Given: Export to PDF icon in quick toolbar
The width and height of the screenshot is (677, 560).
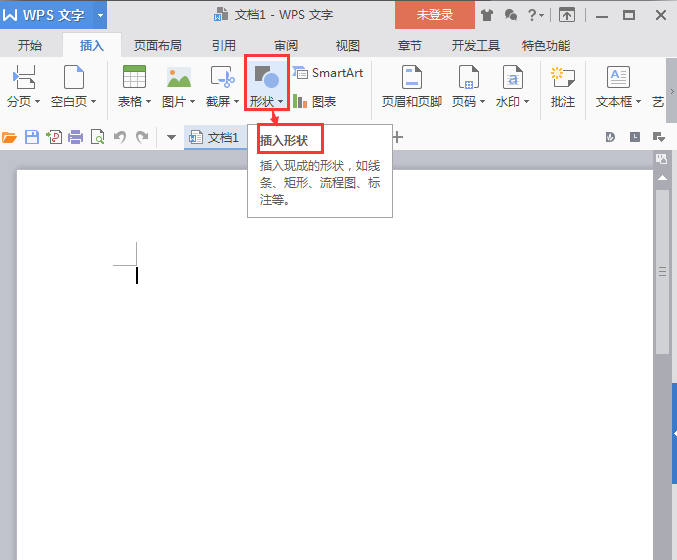Looking at the screenshot, I should [x=54, y=138].
